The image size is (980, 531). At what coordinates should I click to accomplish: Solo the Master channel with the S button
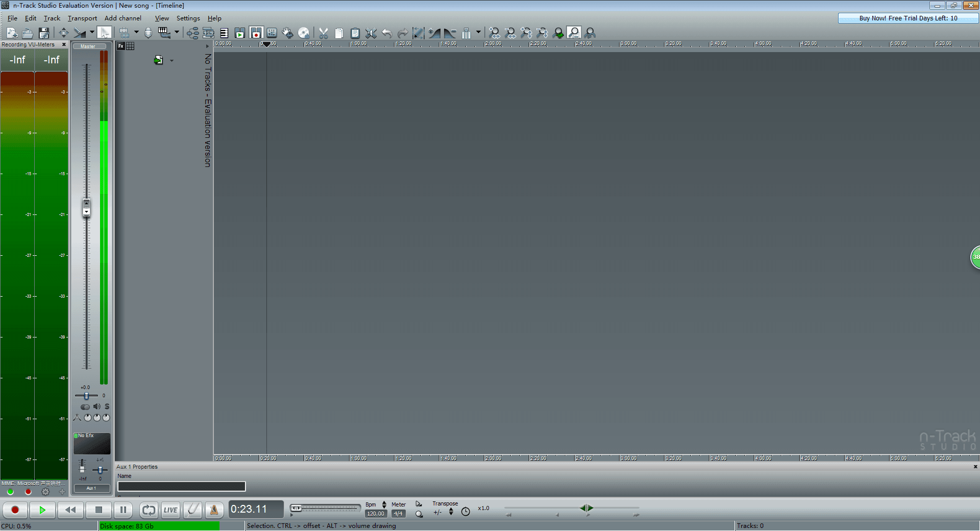click(x=107, y=406)
